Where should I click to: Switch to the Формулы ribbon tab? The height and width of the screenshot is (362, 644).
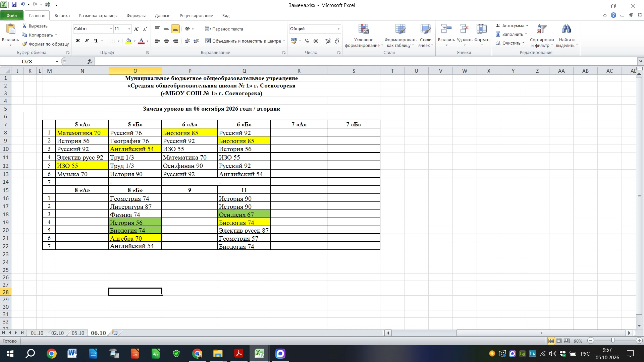(136, 15)
